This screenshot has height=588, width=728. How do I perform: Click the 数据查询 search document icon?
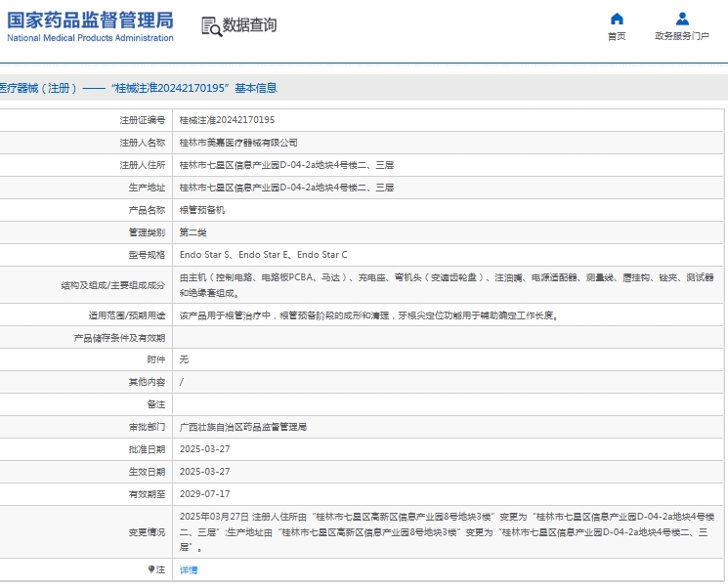212,26
